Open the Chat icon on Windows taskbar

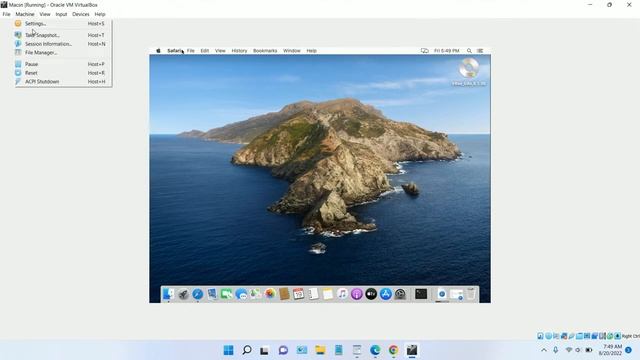tap(283, 350)
